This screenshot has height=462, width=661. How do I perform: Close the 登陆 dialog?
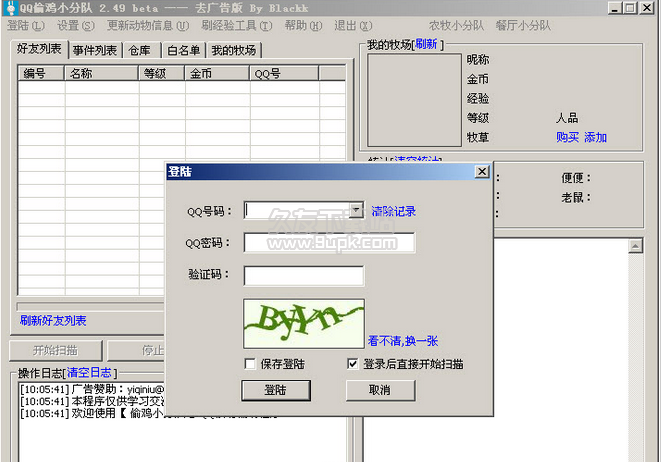point(482,172)
